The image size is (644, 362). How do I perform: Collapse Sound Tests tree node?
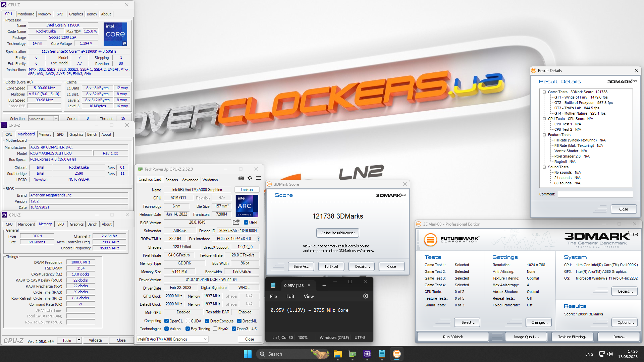click(x=544, y=167)
